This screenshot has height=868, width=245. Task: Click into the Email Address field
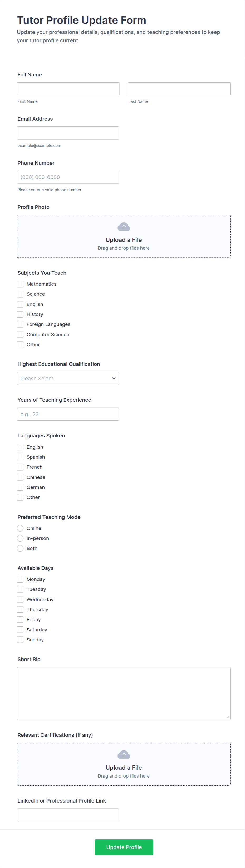[x=68, y=133]
